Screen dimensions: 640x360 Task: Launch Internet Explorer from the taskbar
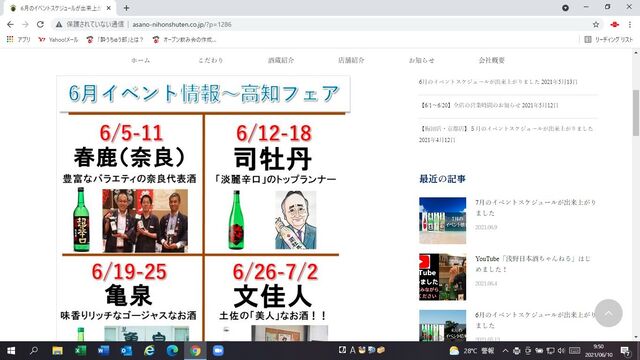click(149, 351)
